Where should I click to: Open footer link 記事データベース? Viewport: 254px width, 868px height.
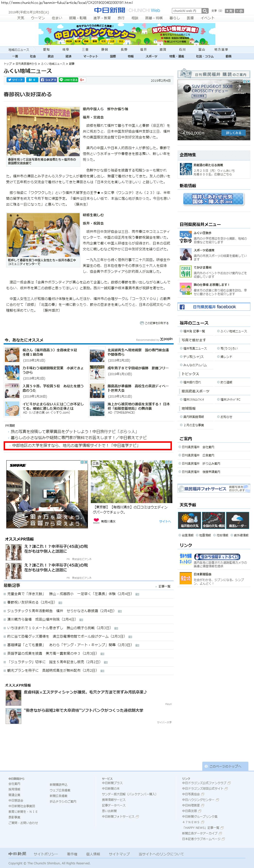114,805
